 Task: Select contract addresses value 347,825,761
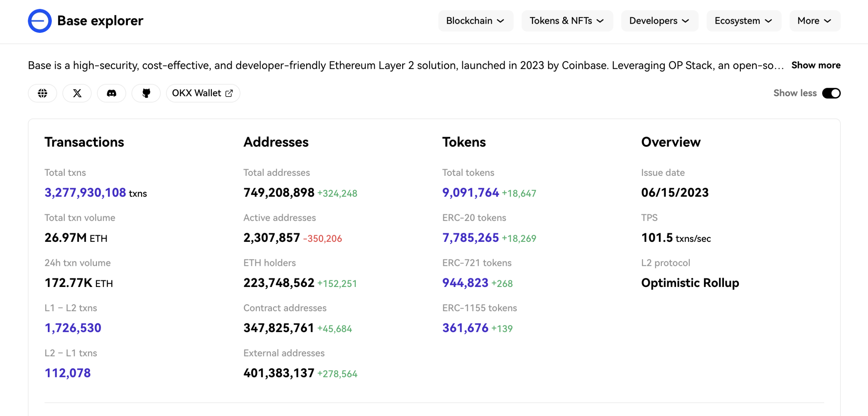point(279,328)
